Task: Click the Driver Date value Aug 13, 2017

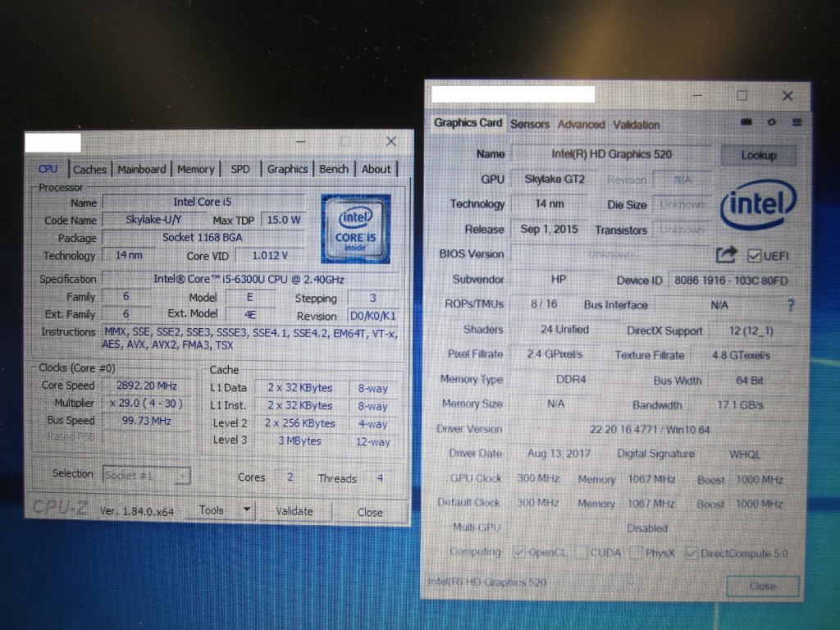Action: point(559,454)
